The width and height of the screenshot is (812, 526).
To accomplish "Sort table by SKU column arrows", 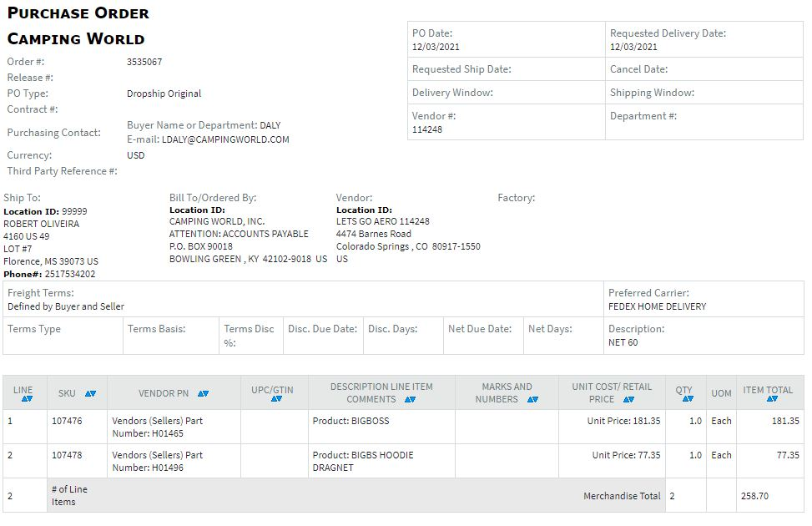I will coord(90,393).
